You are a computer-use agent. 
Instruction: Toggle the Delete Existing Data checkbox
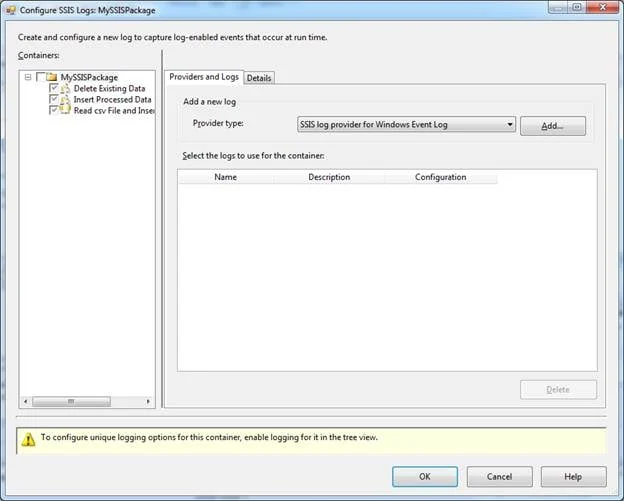coord(53,88)
